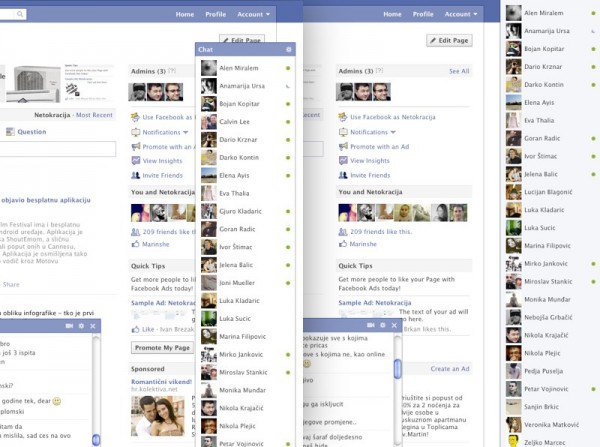Open Profile on left page
Screen dimensions: 600x447
point(215,14)
